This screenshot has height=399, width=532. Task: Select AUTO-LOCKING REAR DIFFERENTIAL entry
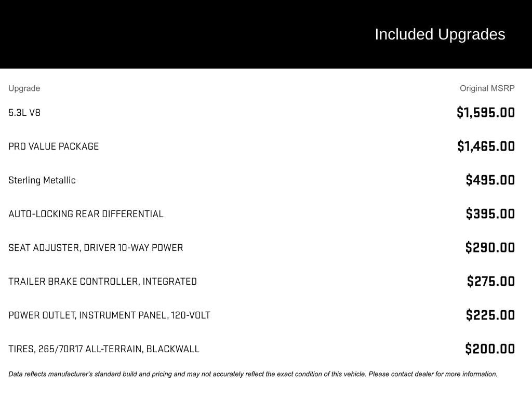pos(86,214)
